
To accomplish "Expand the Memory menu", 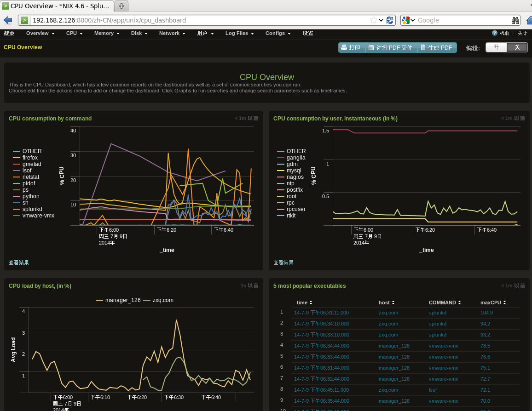I will click(106, 33).
